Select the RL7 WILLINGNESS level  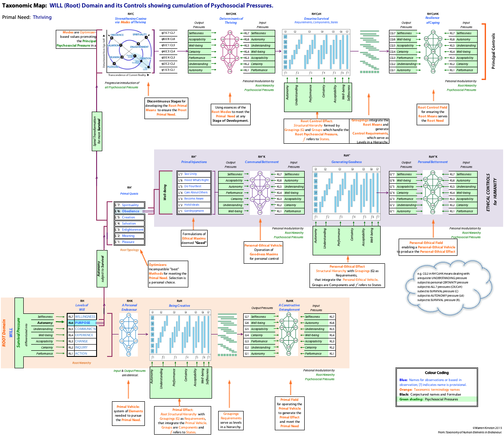tap(82, 316)
